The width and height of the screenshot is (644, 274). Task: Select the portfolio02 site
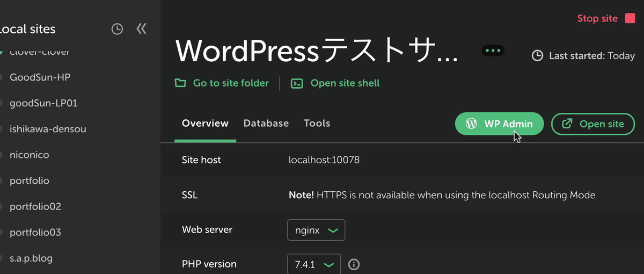tap(35, 206)
